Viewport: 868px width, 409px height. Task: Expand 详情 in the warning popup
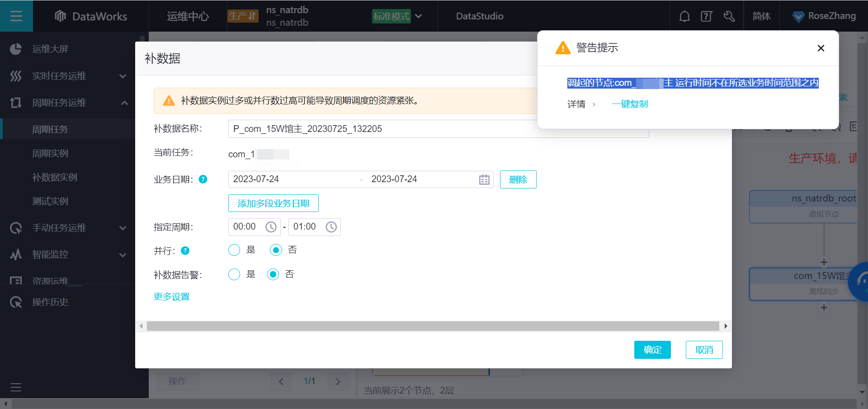(581, 104)
